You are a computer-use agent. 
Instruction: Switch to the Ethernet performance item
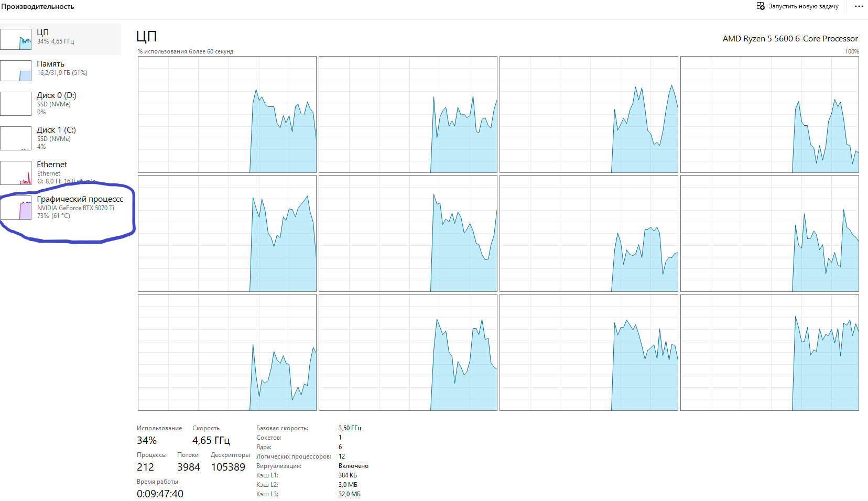[60, 172]
